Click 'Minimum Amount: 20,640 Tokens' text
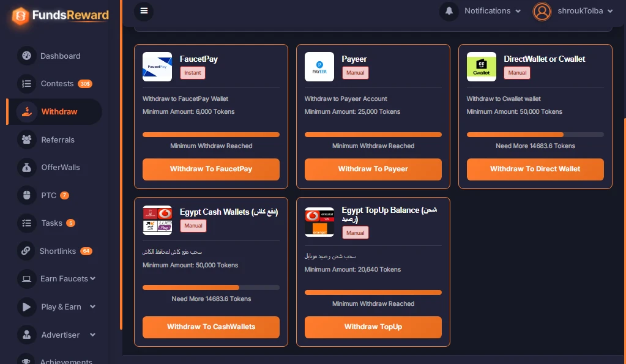The height and width of the screenshot is (364, 626). (x=352, y=269)
